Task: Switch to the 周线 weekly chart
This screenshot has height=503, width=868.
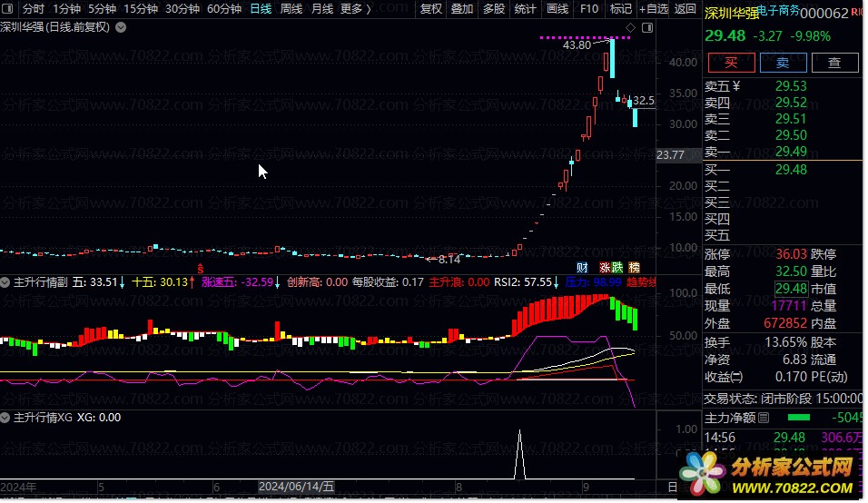Action: click(x=291, y=9)
